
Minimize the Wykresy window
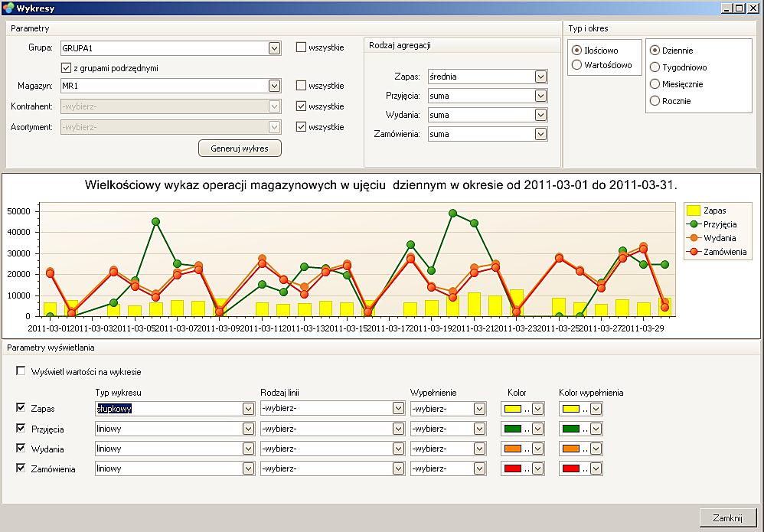click(727, 8)
